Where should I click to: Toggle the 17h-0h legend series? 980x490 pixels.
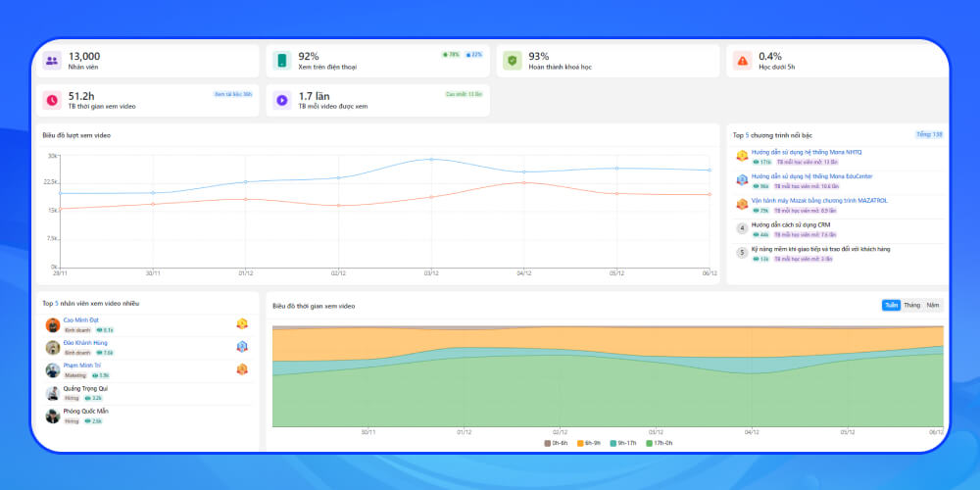659,443
